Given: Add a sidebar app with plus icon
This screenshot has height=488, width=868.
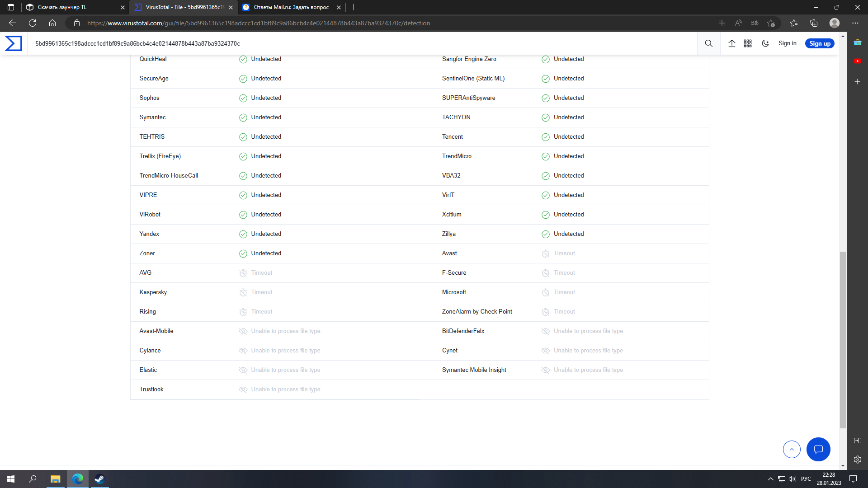Looking at the screenshot, I should (x=858, y=82).
